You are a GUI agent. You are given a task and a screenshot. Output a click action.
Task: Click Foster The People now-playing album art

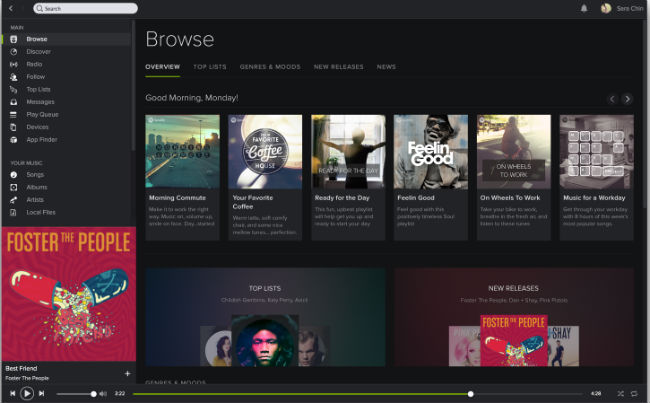pyautogui.click(x=69, y=294)
